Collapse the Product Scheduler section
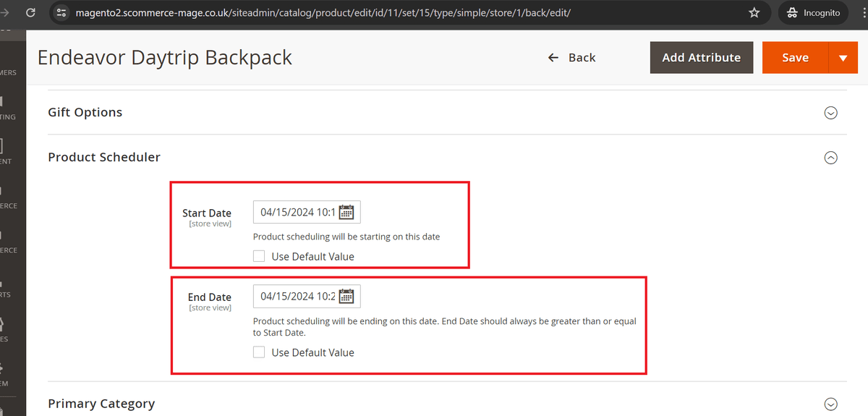The height and width of the screenshot is (416, 868). 831,158
